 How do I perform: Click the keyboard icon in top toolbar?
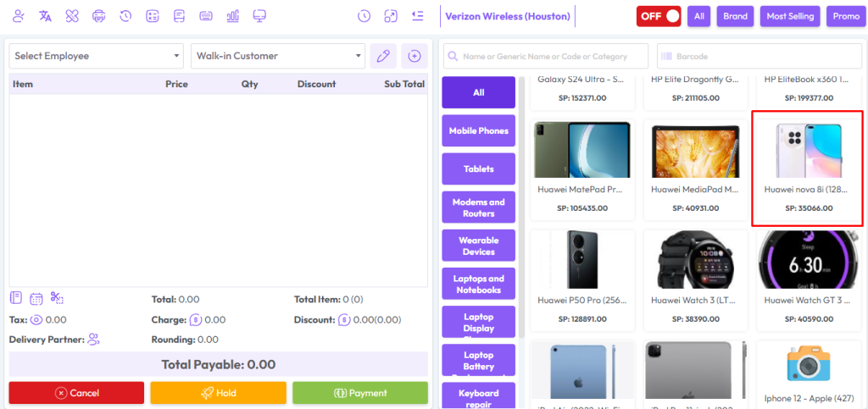point(206,16)
